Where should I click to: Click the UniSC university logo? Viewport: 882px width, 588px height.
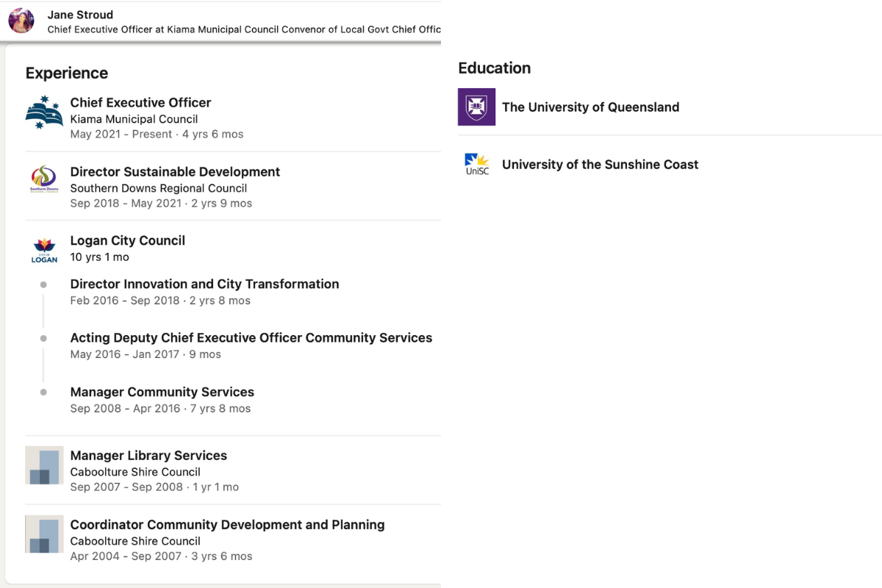tap(476, 165)
